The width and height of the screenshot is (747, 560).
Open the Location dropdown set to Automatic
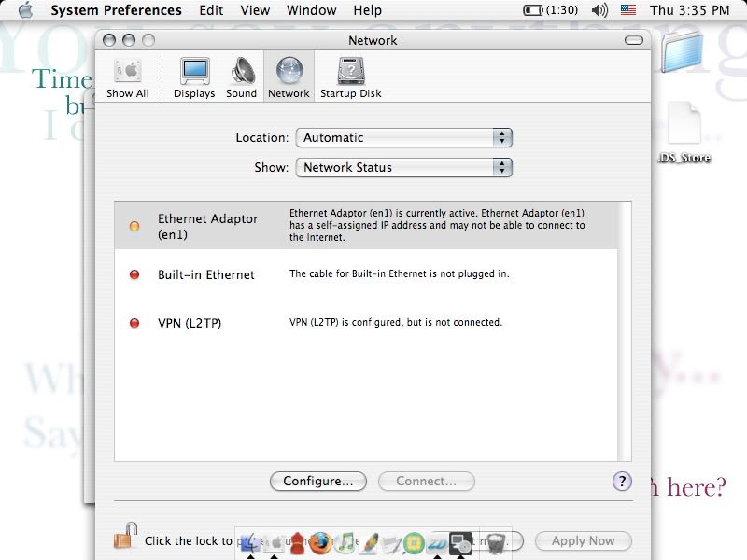click(404, 137)
